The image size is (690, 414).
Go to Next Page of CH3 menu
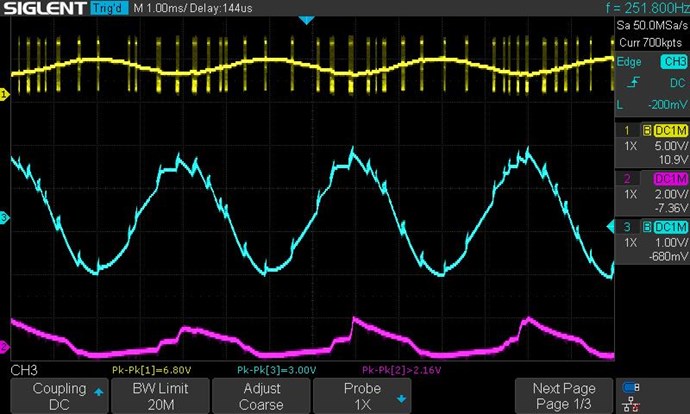565,395
